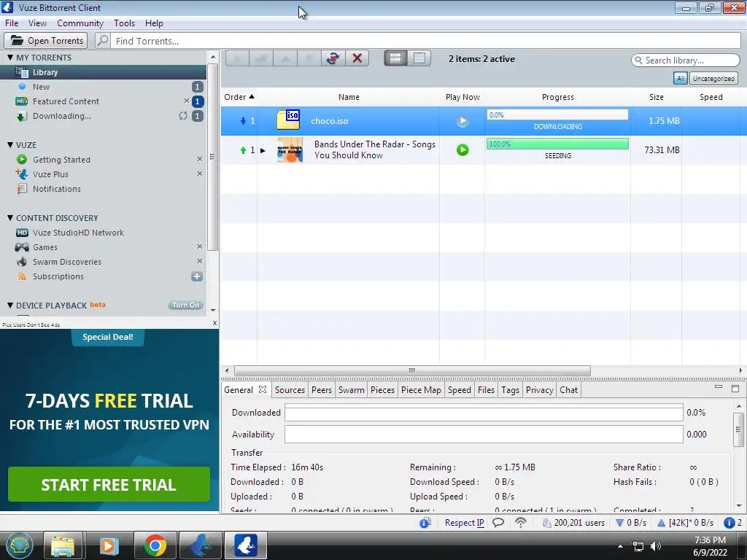Click the Open Torrents button
The height and width of the screenshot is (560, 747).
(46, 41)
